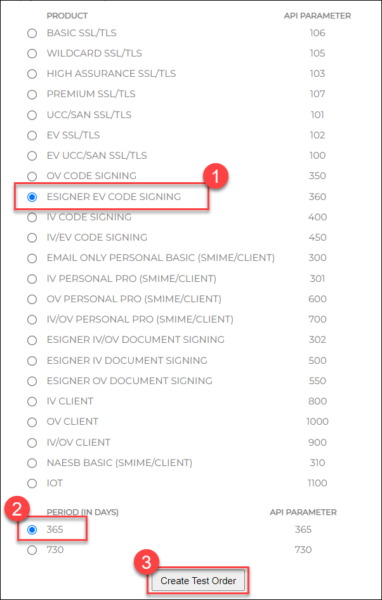Select OV PERSONAL PRO (SMIME/CLIENT) option
This screenshot has width=382, height=600.
32,299
